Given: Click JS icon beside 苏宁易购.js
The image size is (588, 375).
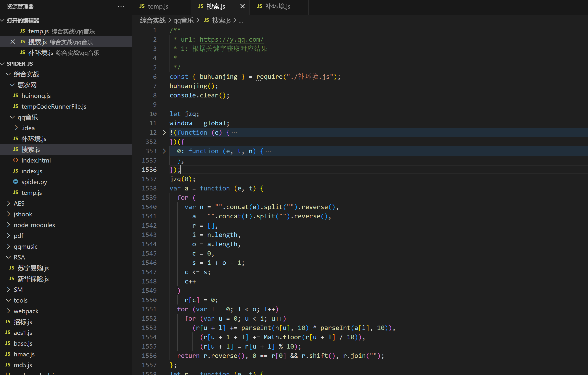Looking at the screenshot, I should [12, 268].
